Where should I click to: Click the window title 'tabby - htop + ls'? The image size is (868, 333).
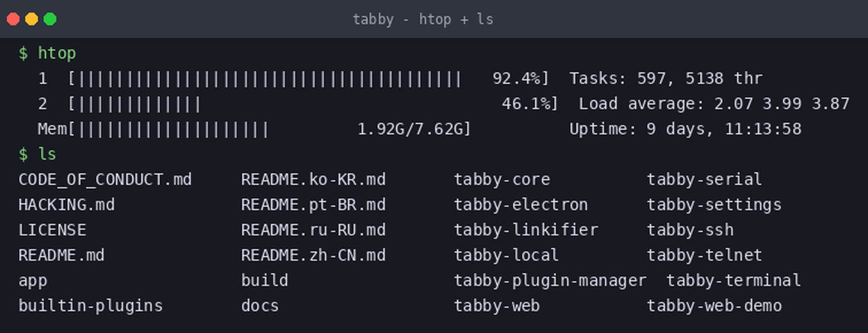[x=423, y=20]
